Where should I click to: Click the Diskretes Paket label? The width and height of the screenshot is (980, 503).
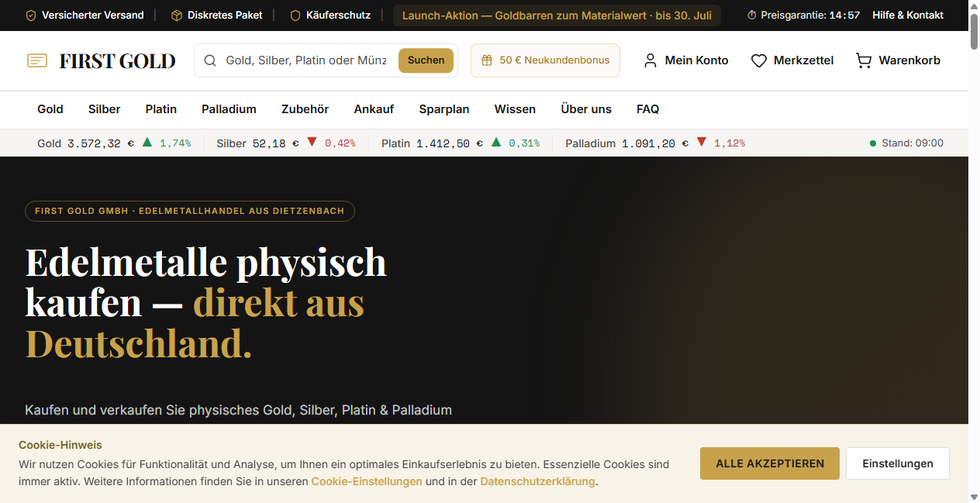225,16
